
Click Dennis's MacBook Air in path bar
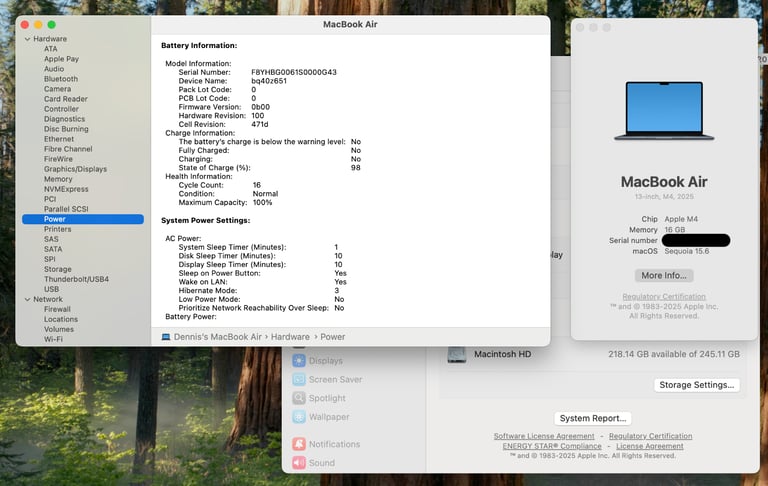[217, 337]
